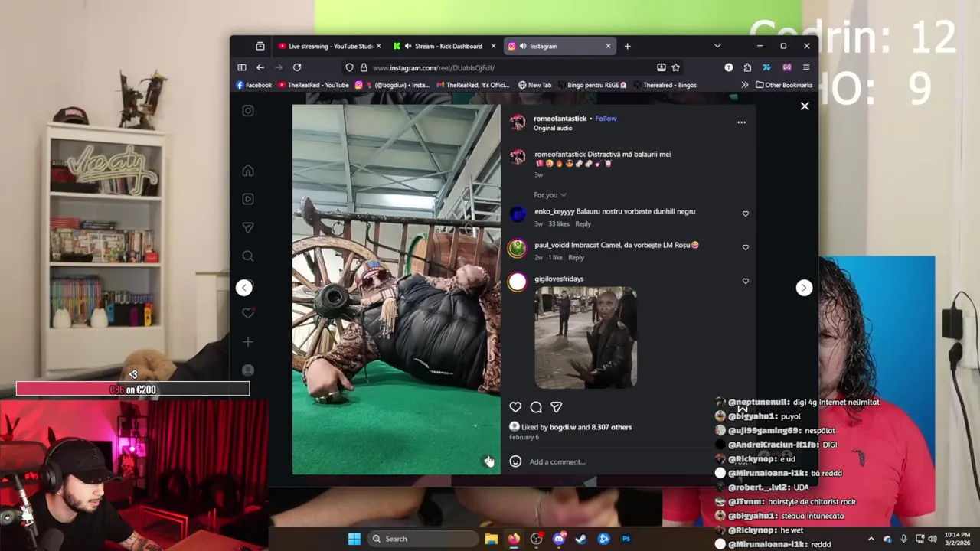Open the GIF image in gigilovesfridays comment
Image resolution: width=980 pixels, height=551 pixels.
pyautogui.click(x=586, y=337)
